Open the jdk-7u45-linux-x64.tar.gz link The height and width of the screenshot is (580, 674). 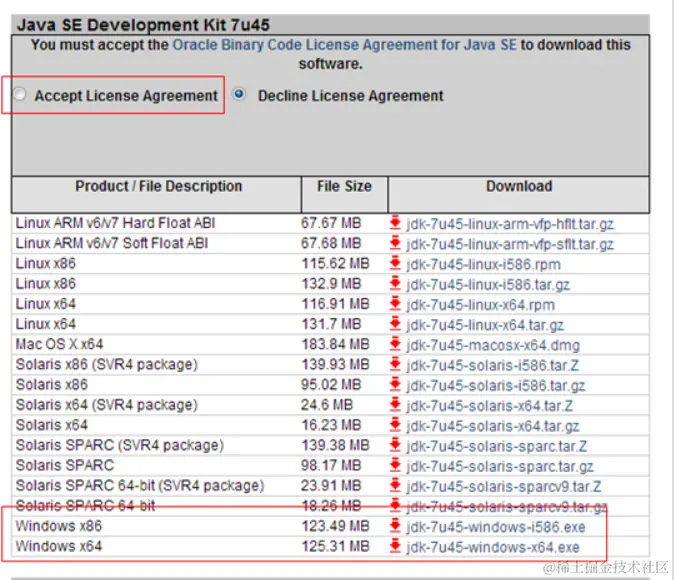click(485, 325)
